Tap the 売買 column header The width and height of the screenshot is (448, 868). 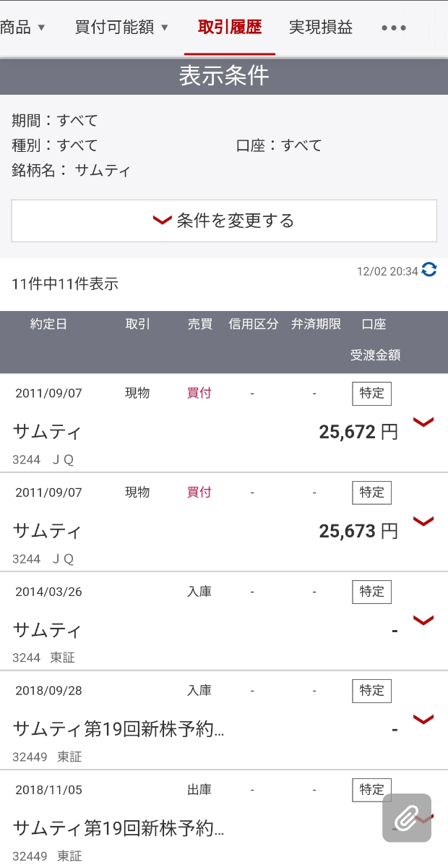[x=199, y=324]
